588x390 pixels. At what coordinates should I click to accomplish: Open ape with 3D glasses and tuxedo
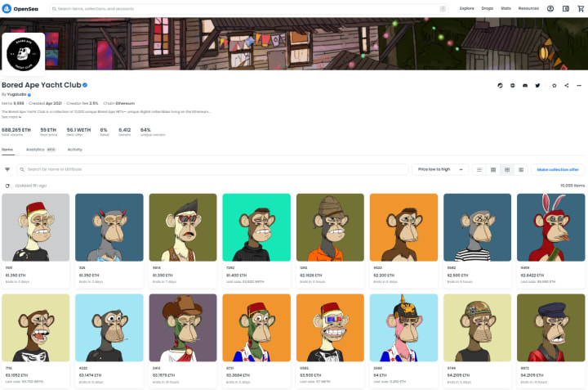click(x=330, y=328)
